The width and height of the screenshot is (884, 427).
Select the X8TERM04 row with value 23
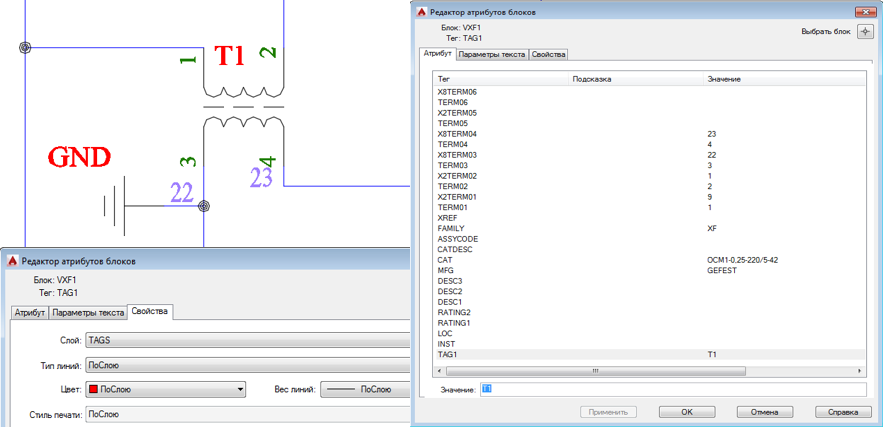tap(649, 134)
